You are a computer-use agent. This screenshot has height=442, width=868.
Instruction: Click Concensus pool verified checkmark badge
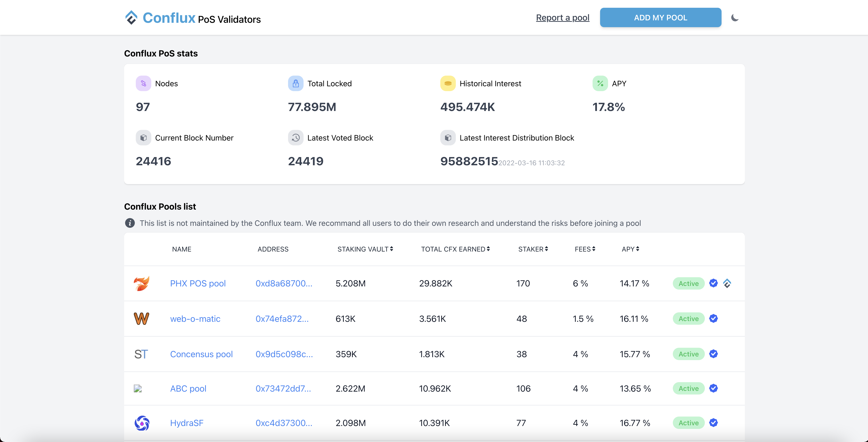coord(713,354)
